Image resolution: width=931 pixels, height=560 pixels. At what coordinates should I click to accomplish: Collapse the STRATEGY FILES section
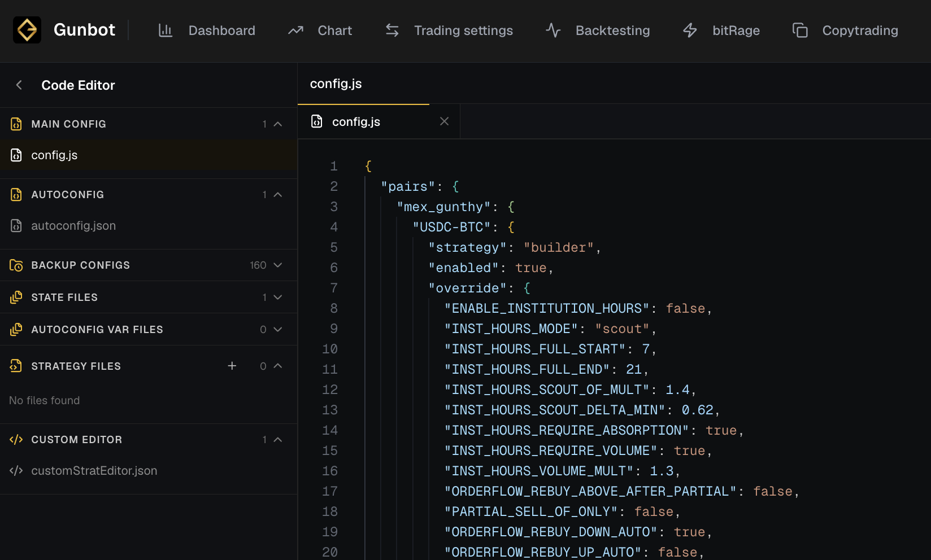(278, 366)
